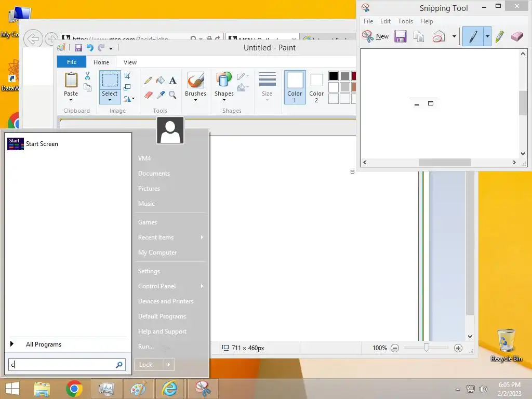Open the Snipping Tool pen options dropdown
The image size is (532, 399).
point(487,36)
